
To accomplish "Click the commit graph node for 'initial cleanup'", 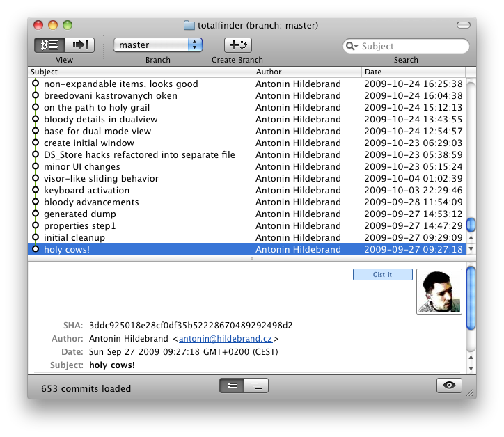I will click(36, 237).
